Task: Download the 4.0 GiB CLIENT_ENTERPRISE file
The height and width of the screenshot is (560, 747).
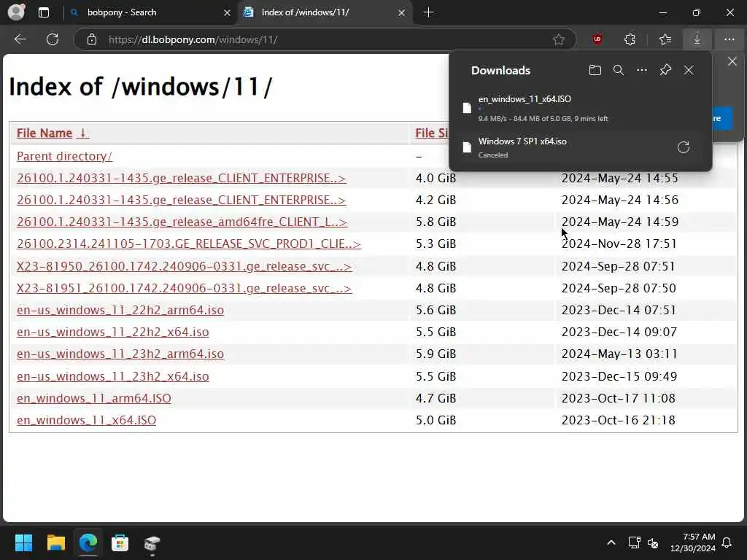Action: coord(181,178)
